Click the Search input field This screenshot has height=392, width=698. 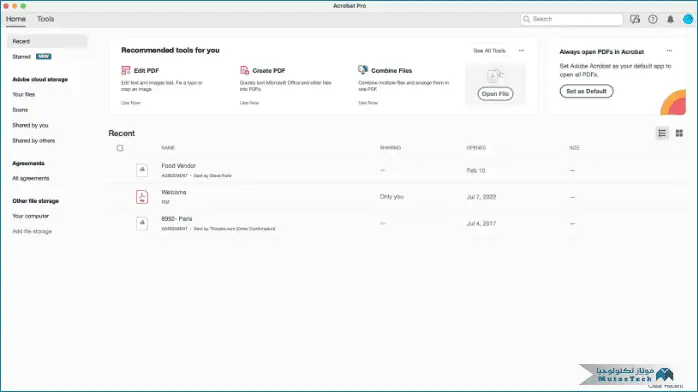pyautogui.click(x=572, y=19)
